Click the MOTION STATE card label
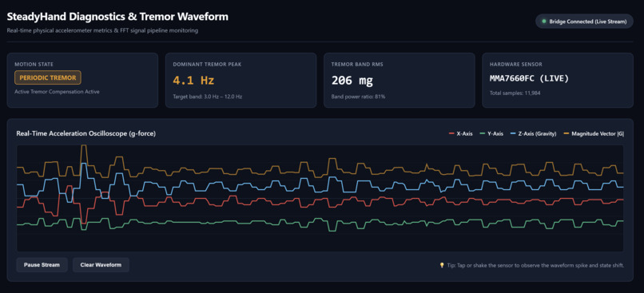This screenshot has width=644, height=293. pyautogui.click(x=34, y=64)
